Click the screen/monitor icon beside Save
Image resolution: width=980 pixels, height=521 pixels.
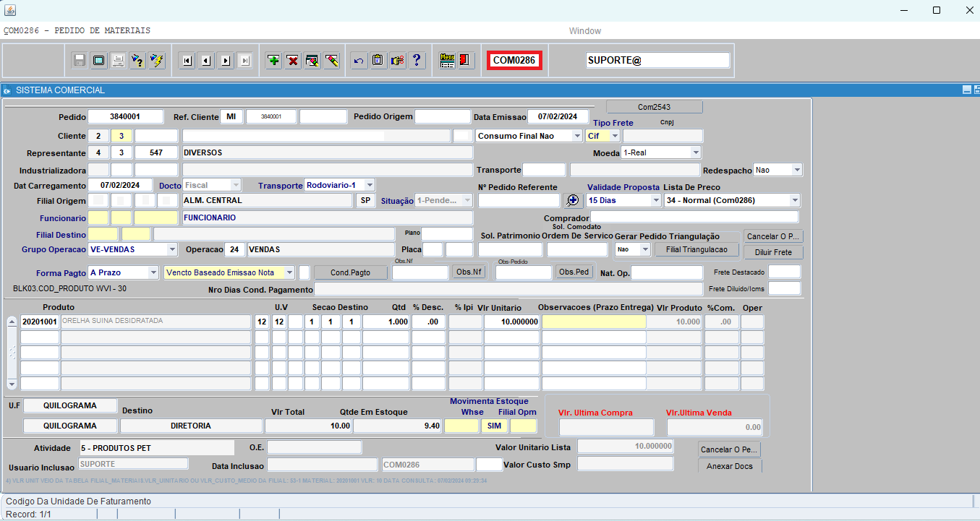coord(98,61)
